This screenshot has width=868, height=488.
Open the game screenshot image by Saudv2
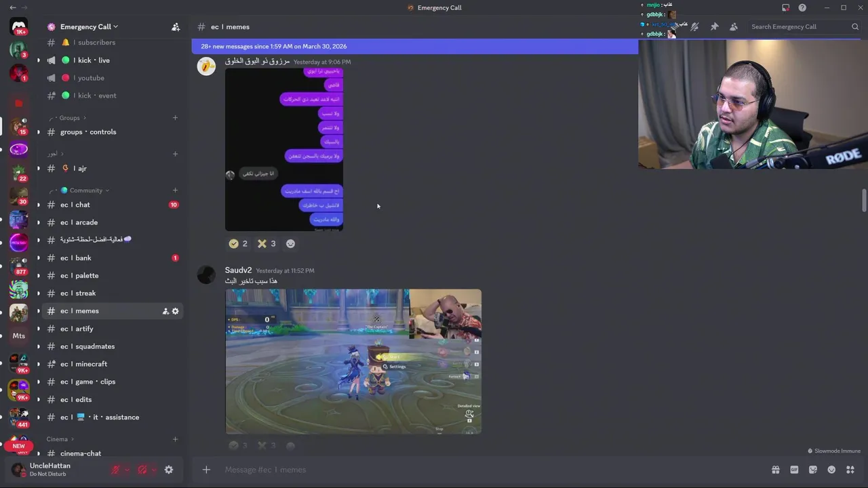(x=353, y=361)
